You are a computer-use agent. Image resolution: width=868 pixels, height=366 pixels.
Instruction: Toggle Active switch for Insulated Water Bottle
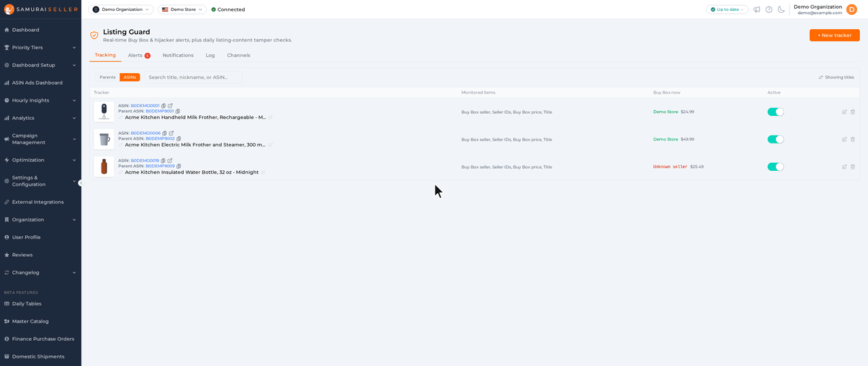(775, 167)
